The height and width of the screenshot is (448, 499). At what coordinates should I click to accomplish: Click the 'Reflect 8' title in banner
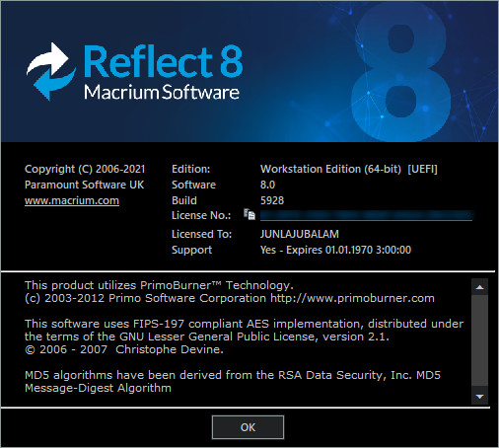tap(164, 61)
